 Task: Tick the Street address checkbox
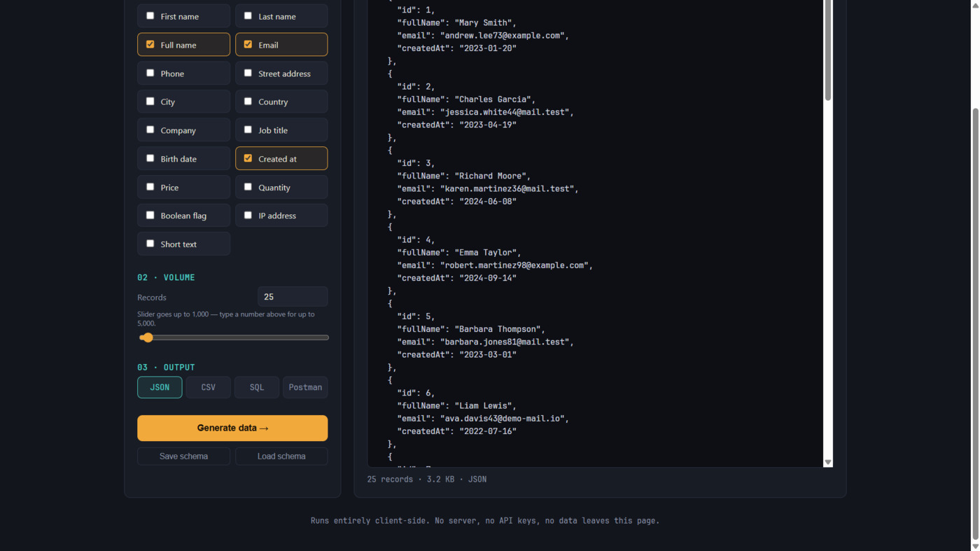coord(248,73)
